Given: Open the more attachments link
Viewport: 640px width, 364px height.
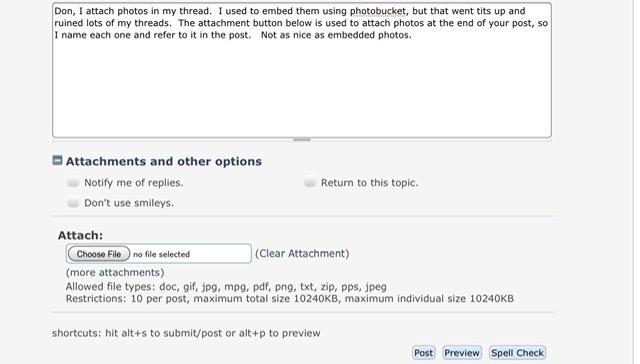Looking at the screenshot, I should (115, 272).
